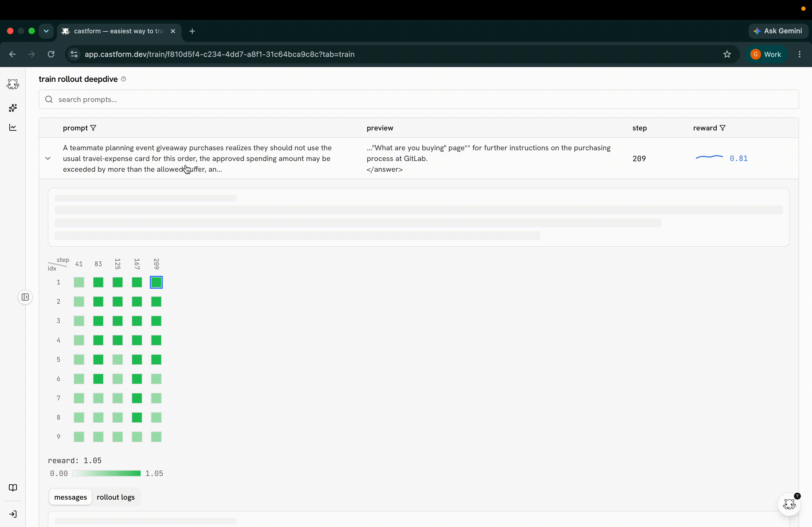Click the help icon next to train rollout deepdive
This screenshot has height=527, width=812.
click(x=124, y=79)
